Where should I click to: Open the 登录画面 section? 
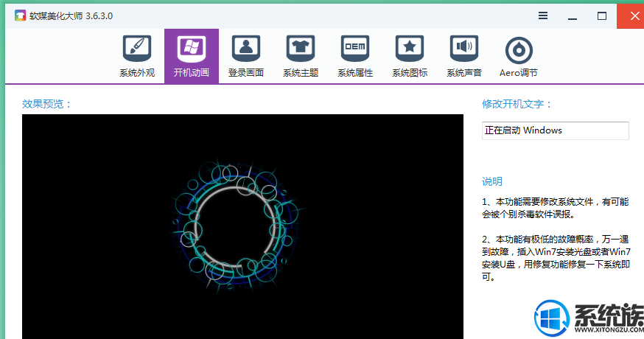(x=246, y=56)
